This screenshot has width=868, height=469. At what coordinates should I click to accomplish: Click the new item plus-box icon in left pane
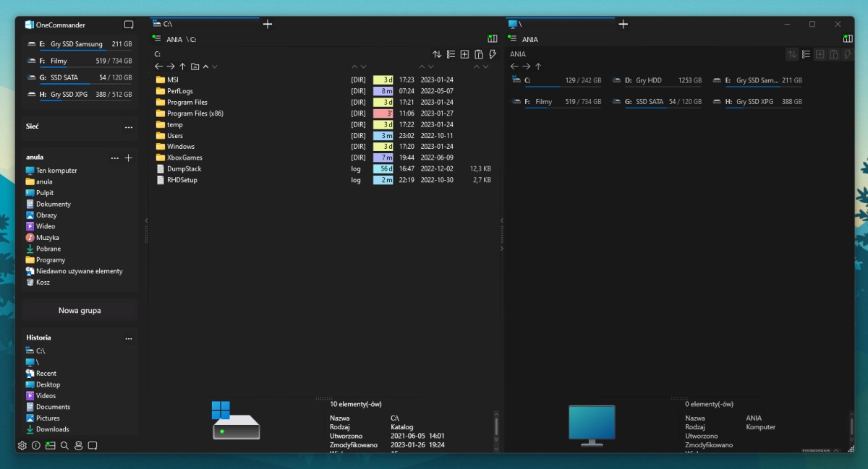click(464, 54)
